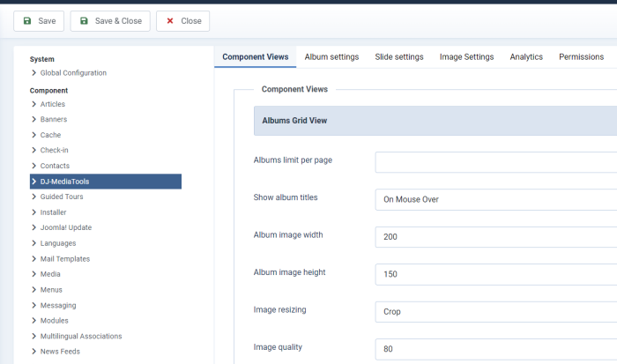Open the Modules settings
This screenshot has height=364, width=617.
[x=55, y=320]
